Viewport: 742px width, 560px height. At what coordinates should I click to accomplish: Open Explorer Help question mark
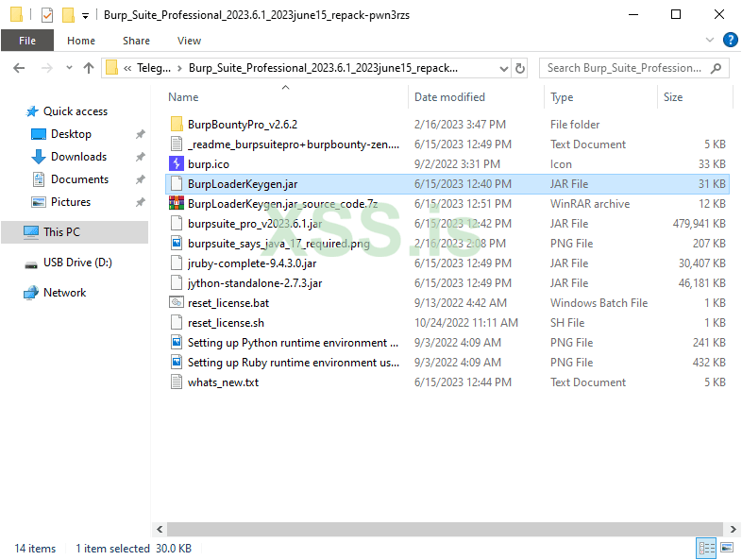click(730, 41)
